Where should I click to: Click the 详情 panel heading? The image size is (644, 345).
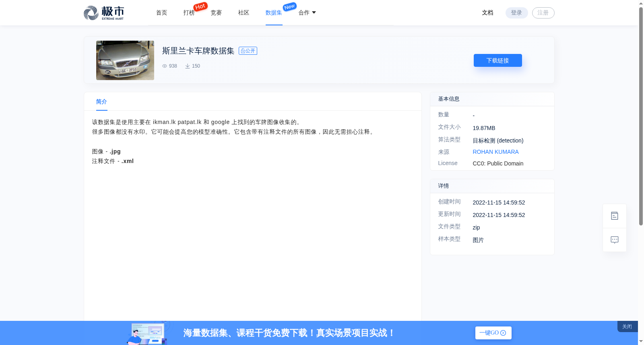pos(444,186)
